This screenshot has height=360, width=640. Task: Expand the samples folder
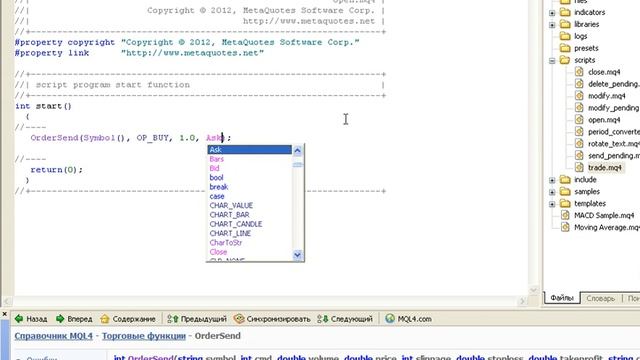552,192
